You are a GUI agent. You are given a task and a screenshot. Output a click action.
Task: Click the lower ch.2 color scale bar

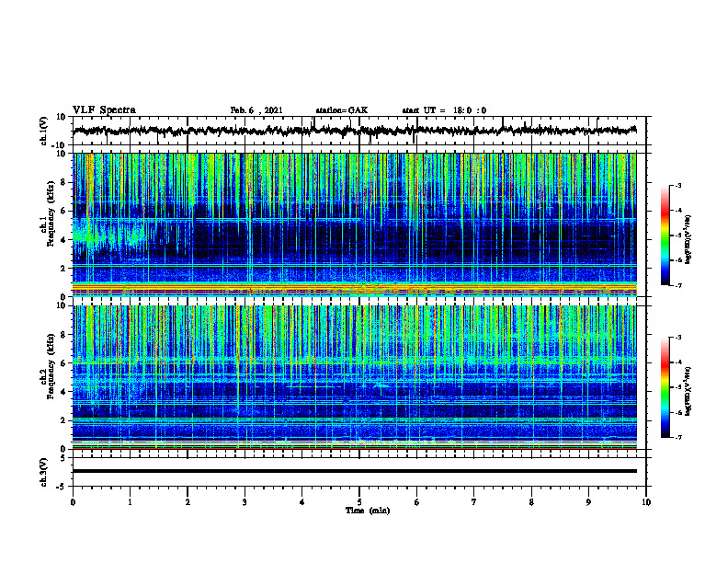click(665, 387)
